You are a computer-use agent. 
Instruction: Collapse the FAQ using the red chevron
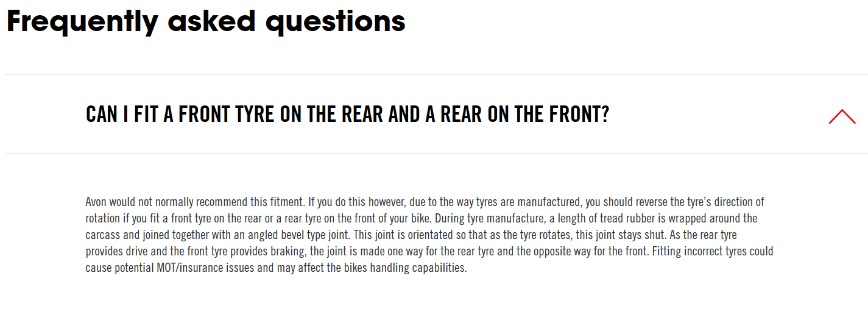point(842,116)
